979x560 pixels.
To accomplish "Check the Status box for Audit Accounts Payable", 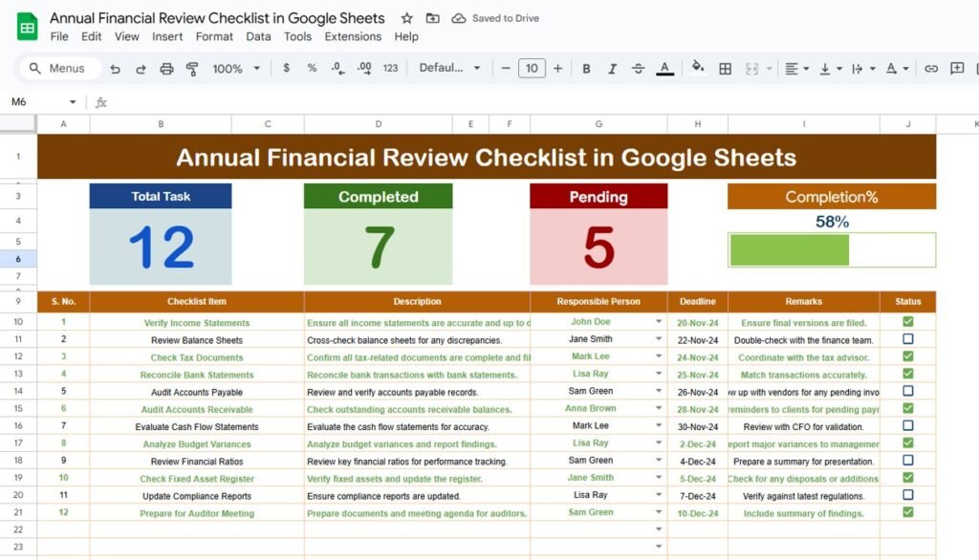I will 907,391.
